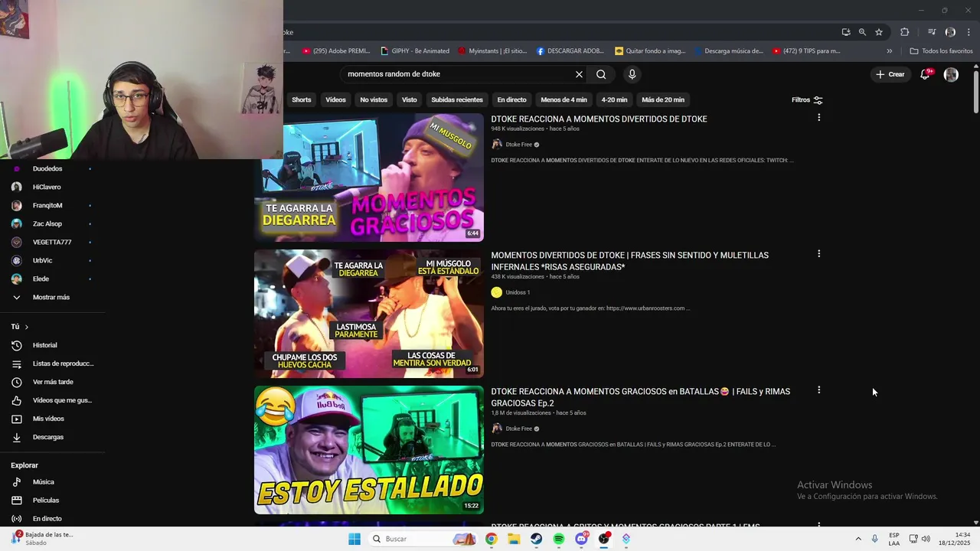Open Unidoss 1 channel link
Screen dimensions: 980x551
point(518,292)
